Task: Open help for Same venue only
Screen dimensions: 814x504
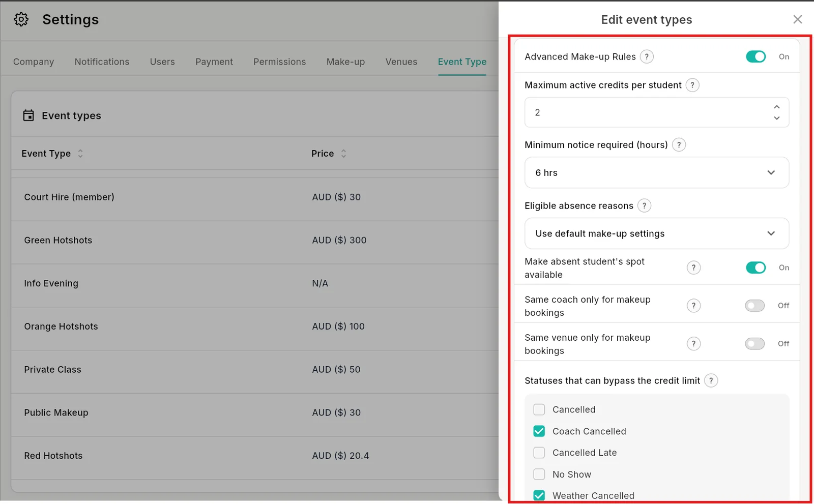Action: click(x=693, y=344)
